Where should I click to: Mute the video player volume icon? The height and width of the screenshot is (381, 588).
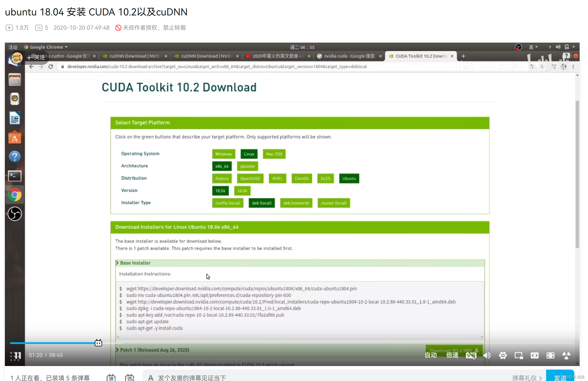pos(487,355)
